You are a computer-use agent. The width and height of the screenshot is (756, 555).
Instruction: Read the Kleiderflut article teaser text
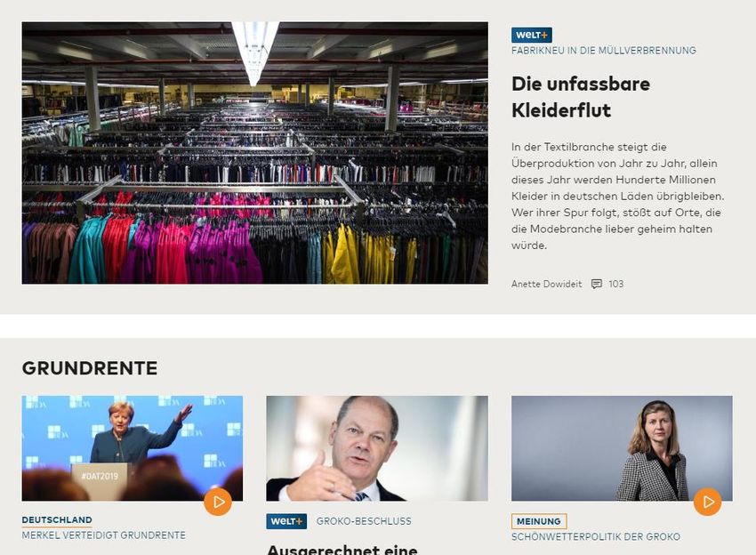point(617,197)
